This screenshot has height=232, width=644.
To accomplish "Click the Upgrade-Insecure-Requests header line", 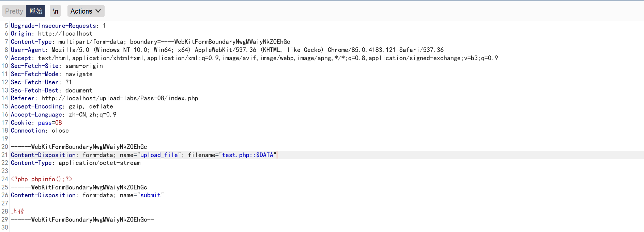I will pos(58,26).
